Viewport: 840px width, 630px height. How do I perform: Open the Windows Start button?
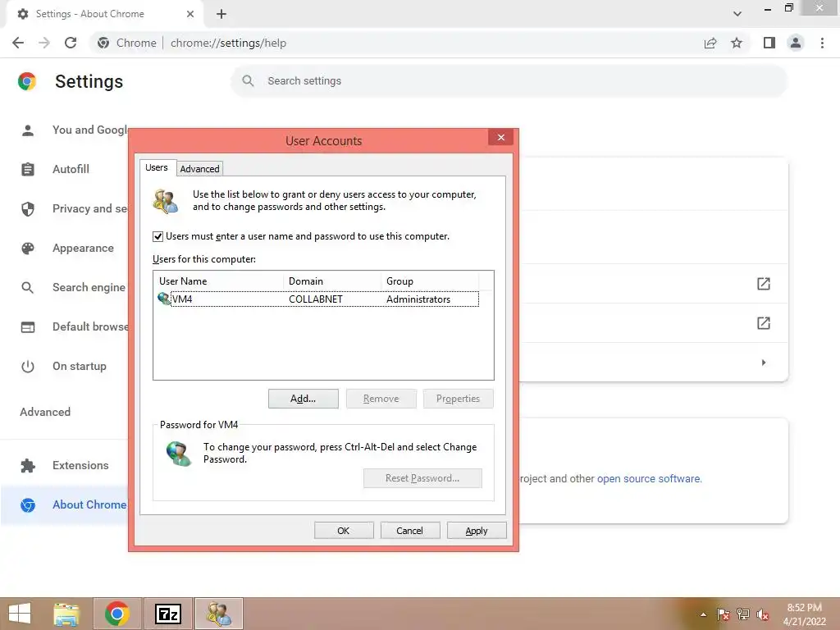20,614
